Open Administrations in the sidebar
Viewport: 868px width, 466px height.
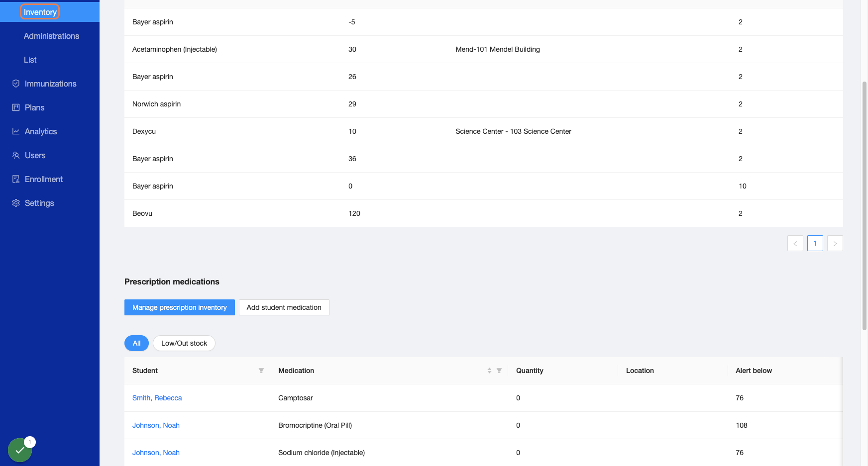51,36
